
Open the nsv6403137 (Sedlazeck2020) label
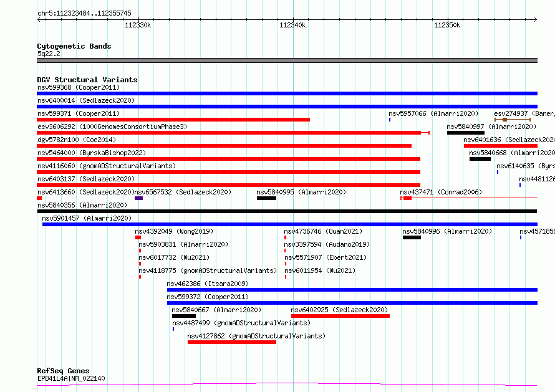tap(86, 179)
